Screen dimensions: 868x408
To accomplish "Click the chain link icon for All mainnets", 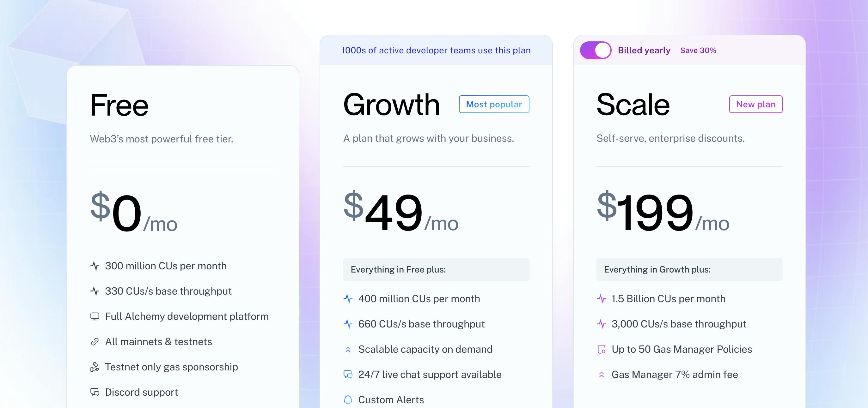I will point(95,342).
